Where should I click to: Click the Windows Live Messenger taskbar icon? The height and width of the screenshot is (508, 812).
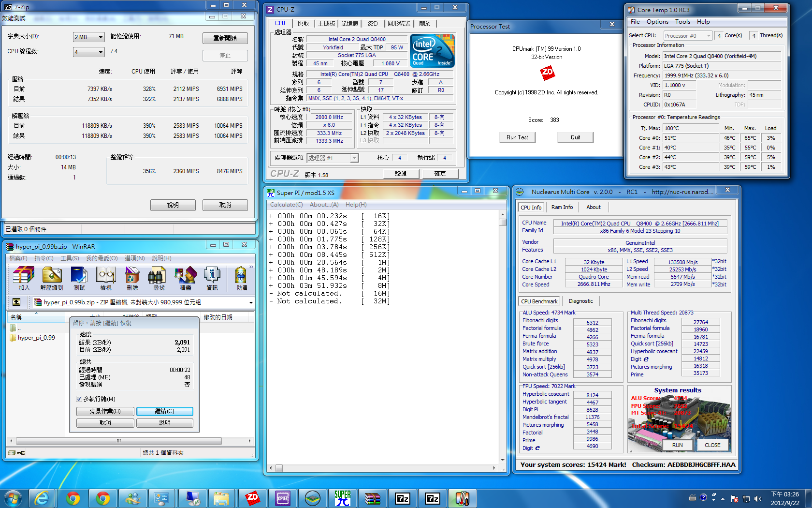coord(132,498)
